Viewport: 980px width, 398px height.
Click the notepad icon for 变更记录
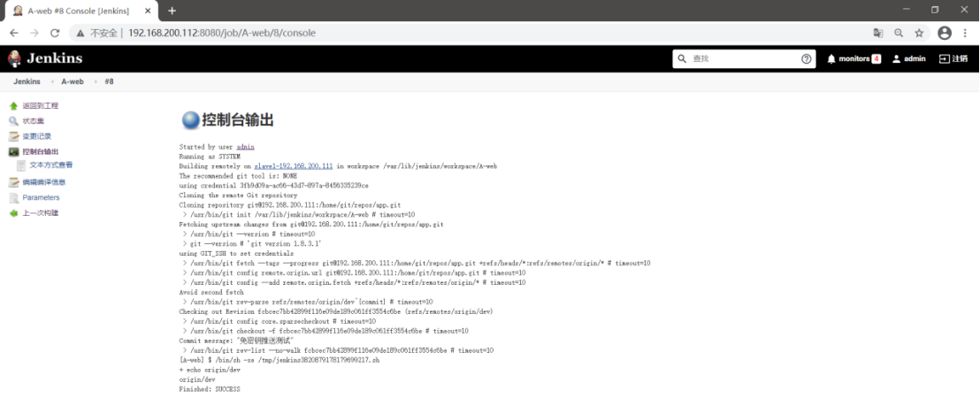pyautogui.click(x=14, y=136)
